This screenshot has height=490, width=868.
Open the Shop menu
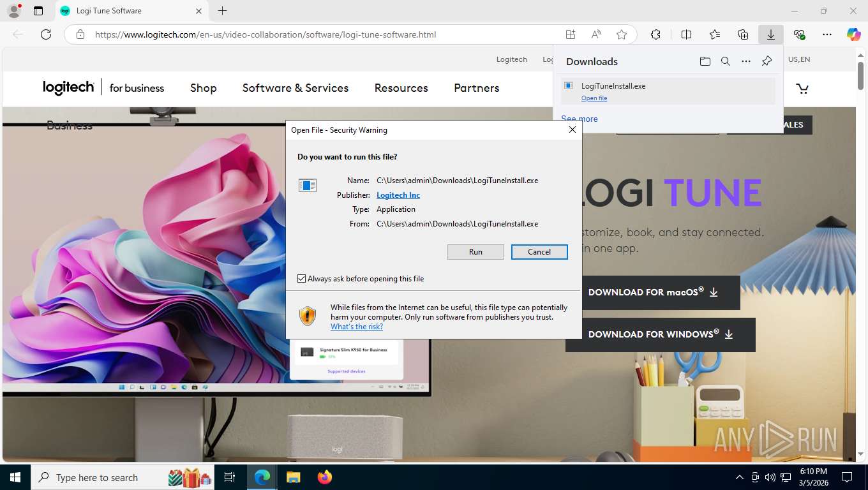pos(204,88)
